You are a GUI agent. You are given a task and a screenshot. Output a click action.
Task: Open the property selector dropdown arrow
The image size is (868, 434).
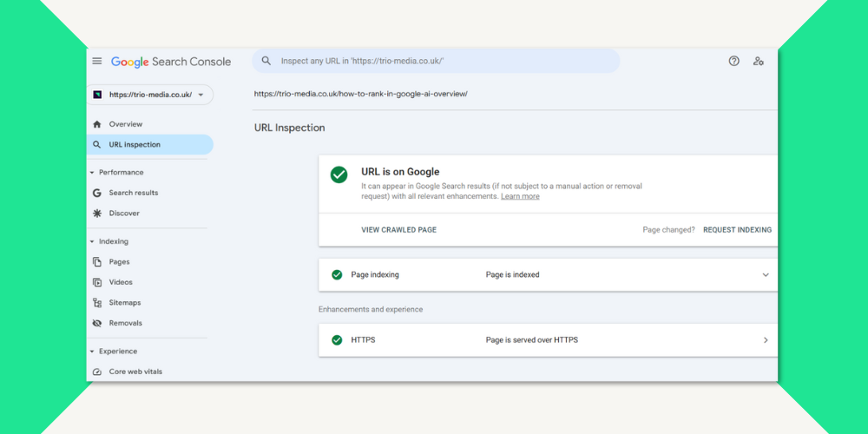click(201, 95)
